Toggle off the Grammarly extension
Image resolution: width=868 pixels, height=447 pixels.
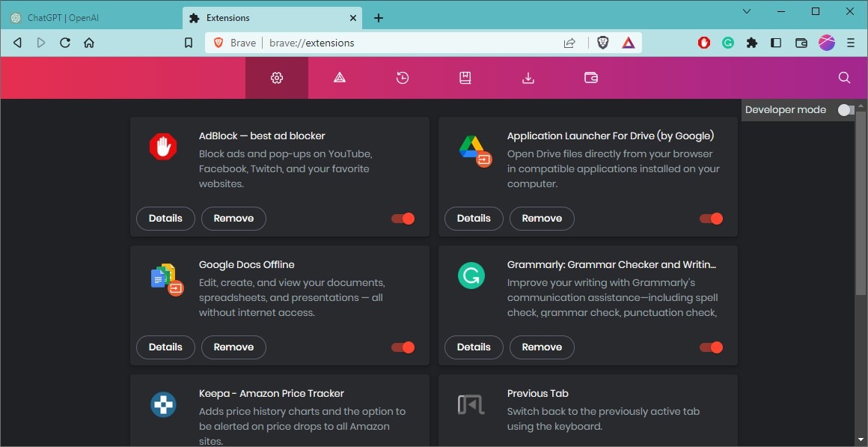[710, 347]
